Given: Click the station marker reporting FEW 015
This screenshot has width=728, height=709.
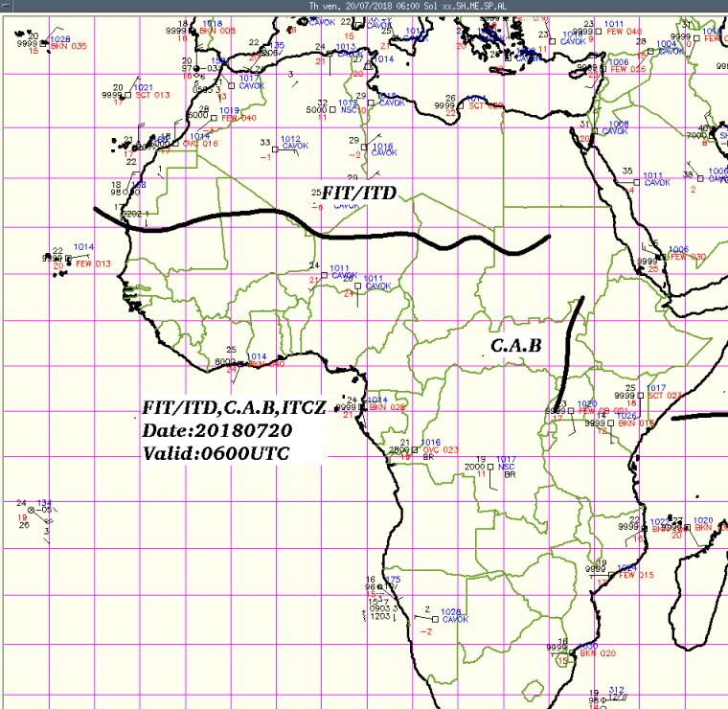Looking at the screenshot, I should click(x=613, y=574).
